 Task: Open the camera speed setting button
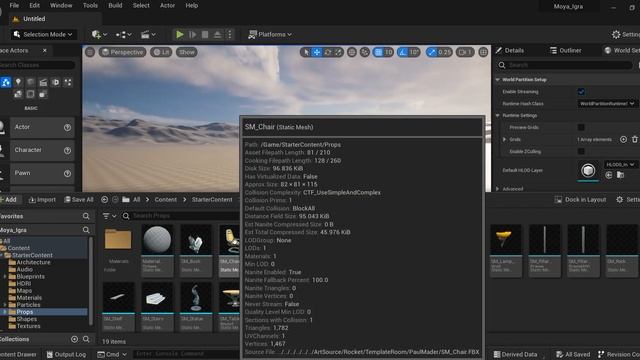click(465, 52)
